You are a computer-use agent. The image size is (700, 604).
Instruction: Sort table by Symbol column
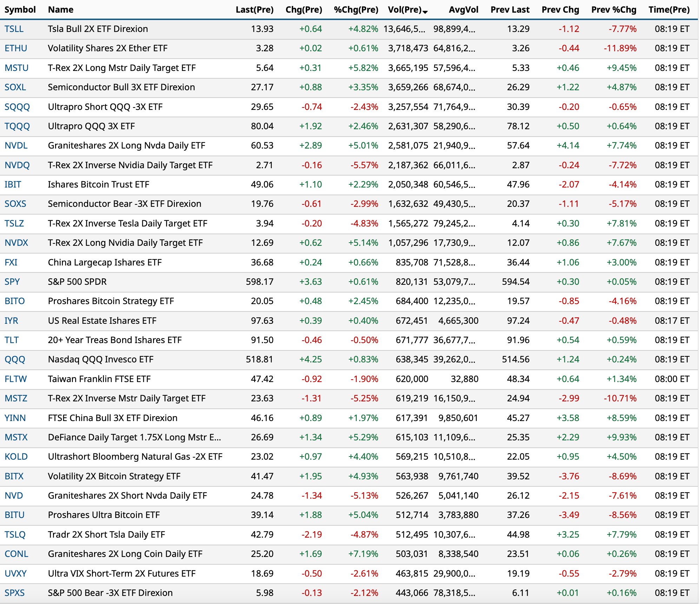coord(20,10)
